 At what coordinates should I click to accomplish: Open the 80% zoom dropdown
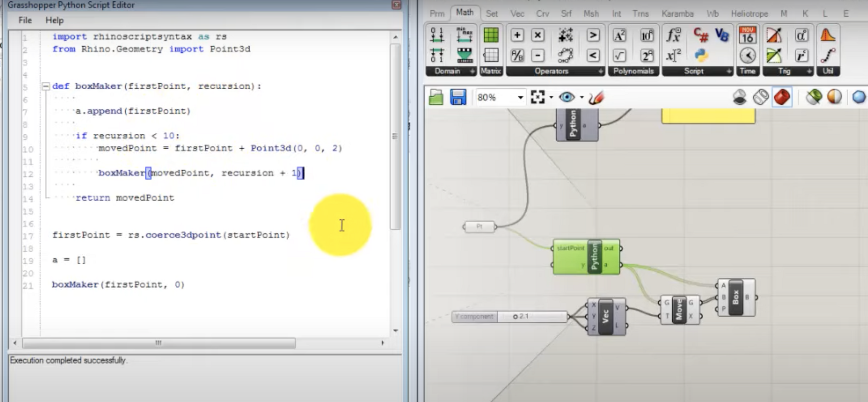520,98
